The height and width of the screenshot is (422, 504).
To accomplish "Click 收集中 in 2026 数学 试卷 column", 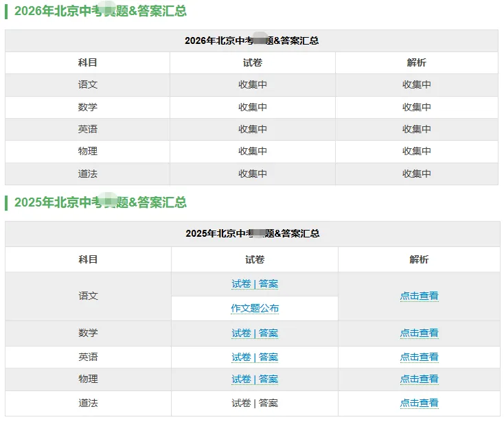I will pos(253,107).
